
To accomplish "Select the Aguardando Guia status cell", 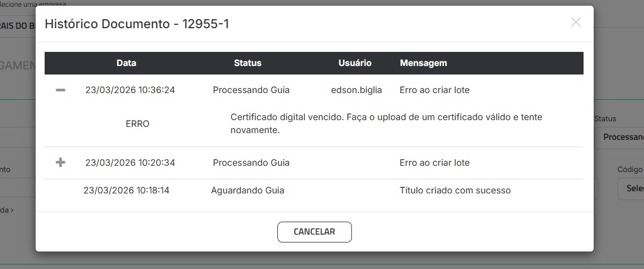I will click(247, 191).
